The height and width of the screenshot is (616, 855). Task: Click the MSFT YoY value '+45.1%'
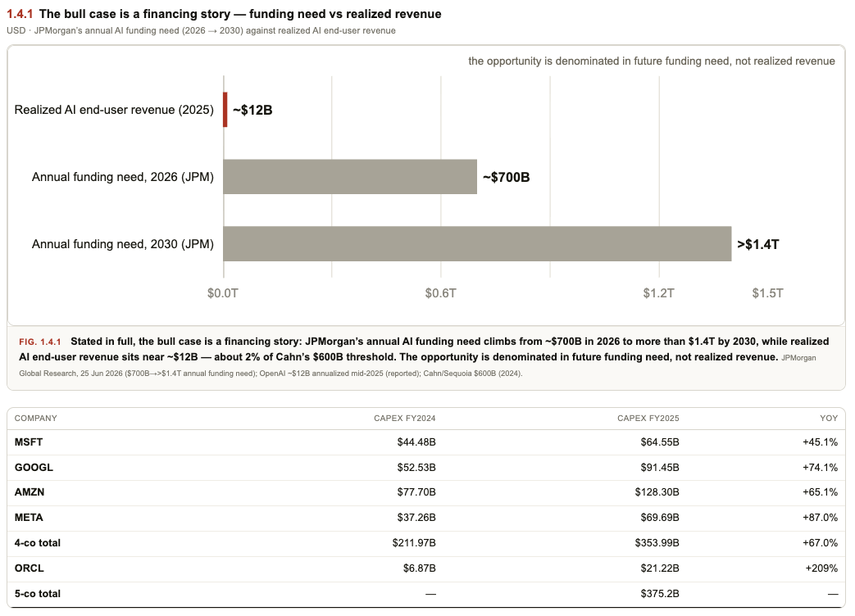820,442
